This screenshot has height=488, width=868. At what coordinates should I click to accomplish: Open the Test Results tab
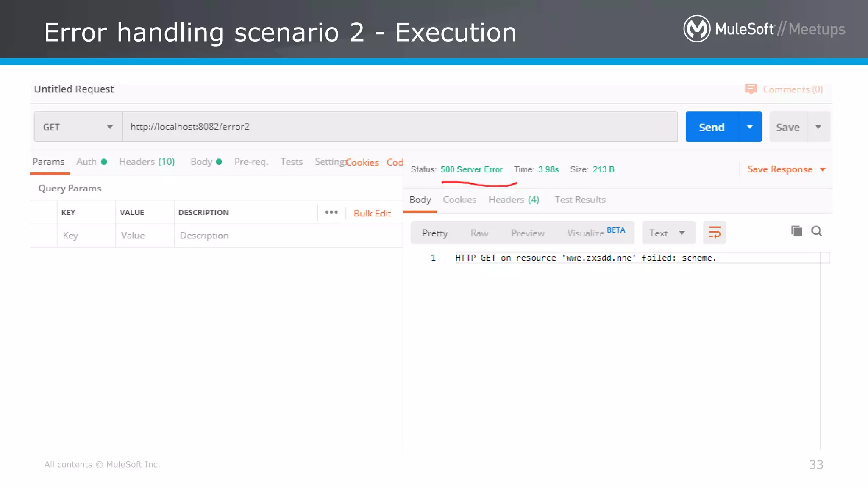[580, 200]
